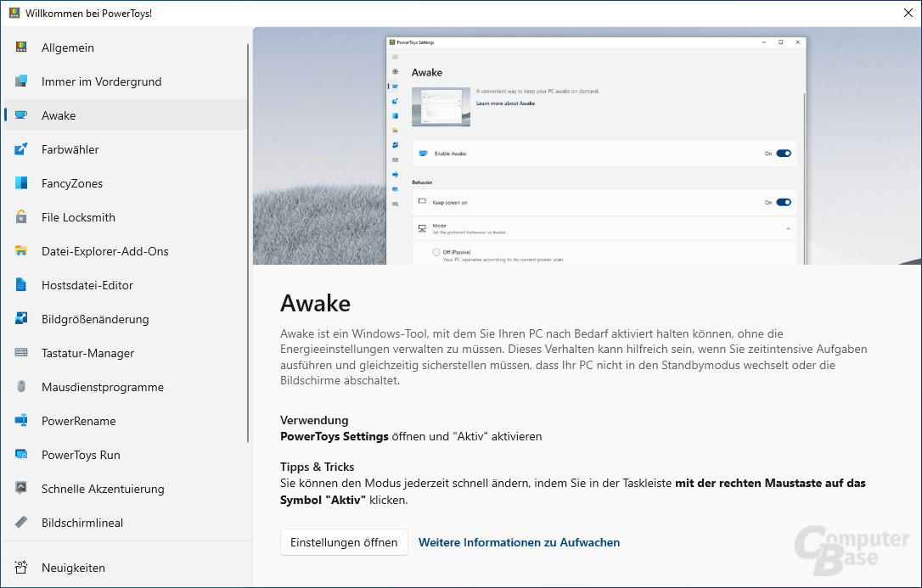Go to Farbwähler section
The height and width of the screenshot is (588, 922).
click(x=126, y=149)
